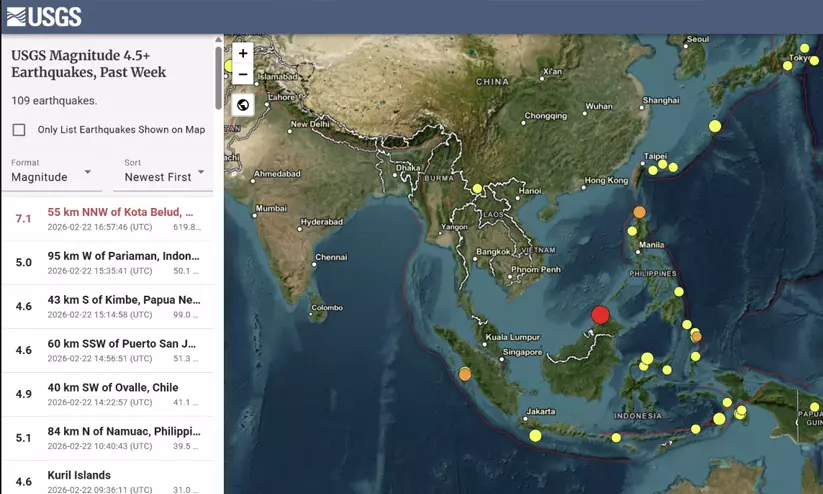Enable Only List Earthquakes Shown on Map

point(19,130)
